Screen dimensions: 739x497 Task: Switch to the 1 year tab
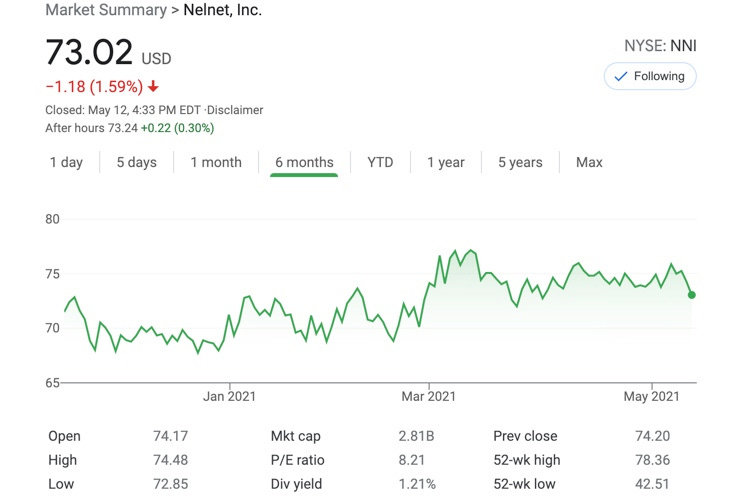pos(446,163)
